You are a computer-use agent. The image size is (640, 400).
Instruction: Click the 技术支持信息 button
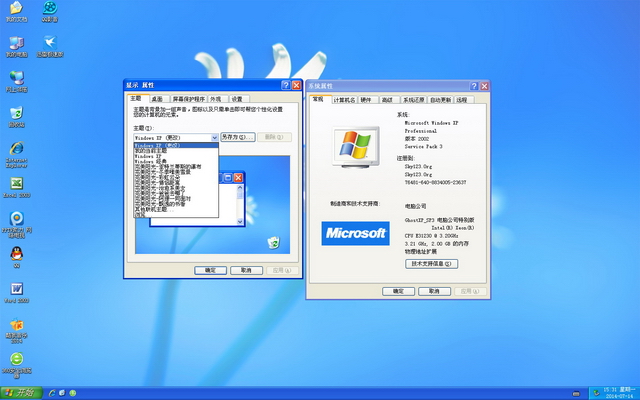(x=431, y=264)
